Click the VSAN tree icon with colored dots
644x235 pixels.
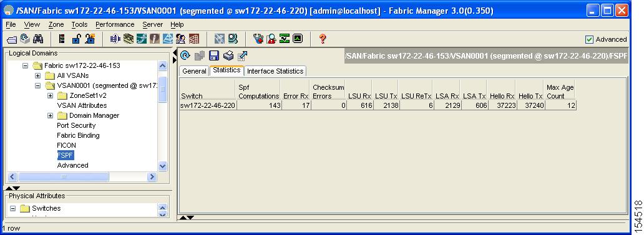[62, 39]
